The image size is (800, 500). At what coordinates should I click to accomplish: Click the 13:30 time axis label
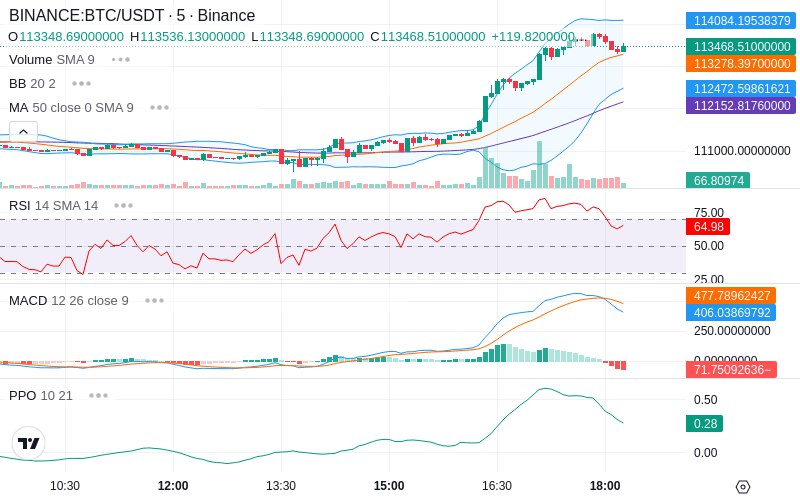(x=281, y=486)
